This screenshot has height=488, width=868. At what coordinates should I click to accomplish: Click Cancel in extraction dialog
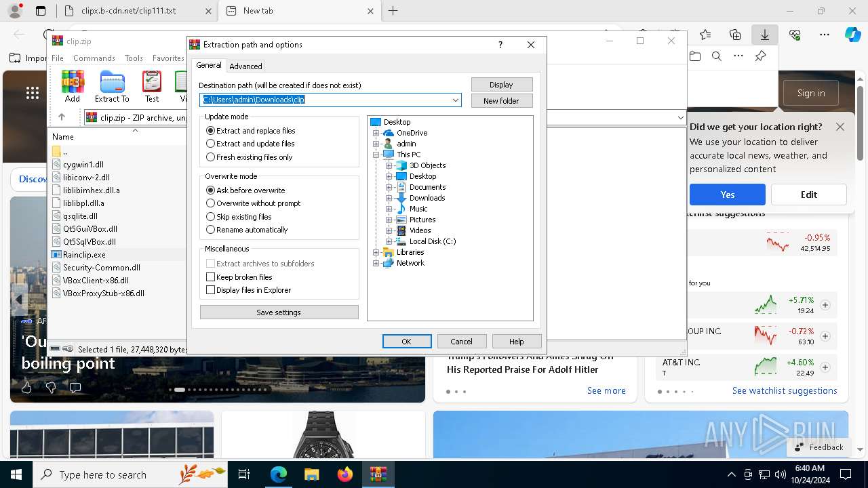[x=461, y=342]
